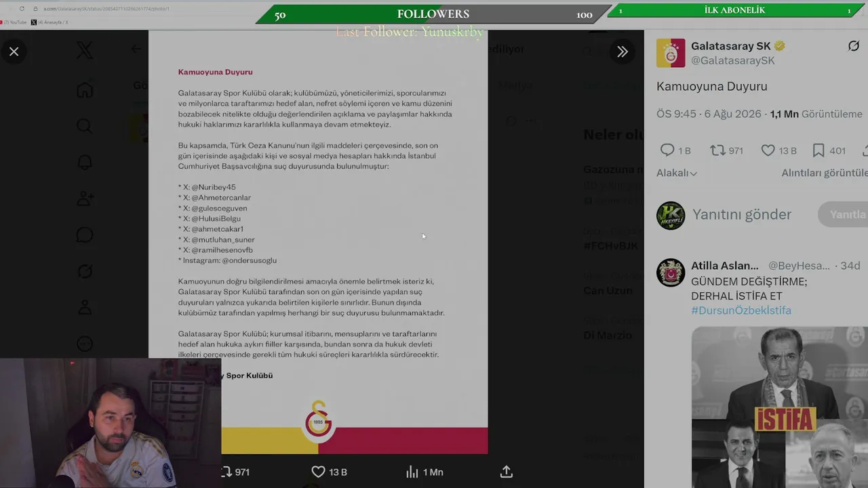
Task: Click the @BeyHesa... handle in the reply
Action: coord(799,266)
